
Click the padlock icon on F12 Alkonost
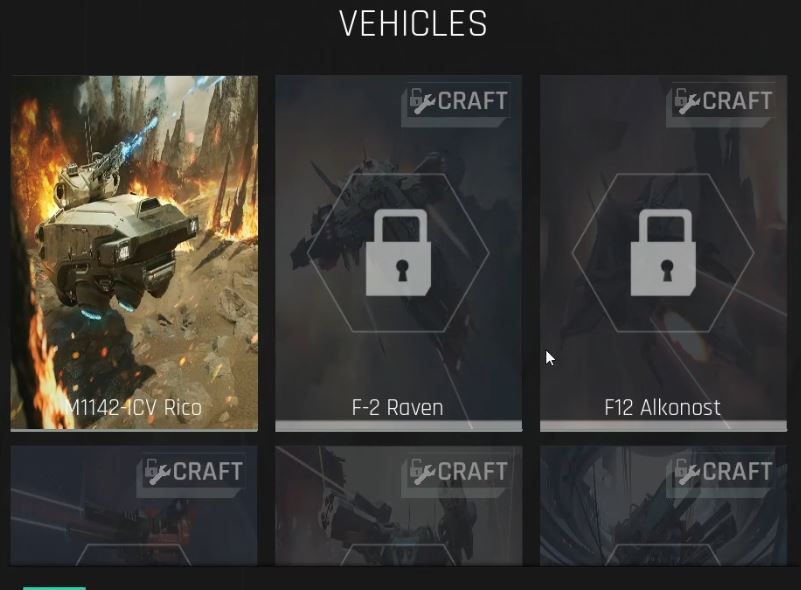point(663,252)
